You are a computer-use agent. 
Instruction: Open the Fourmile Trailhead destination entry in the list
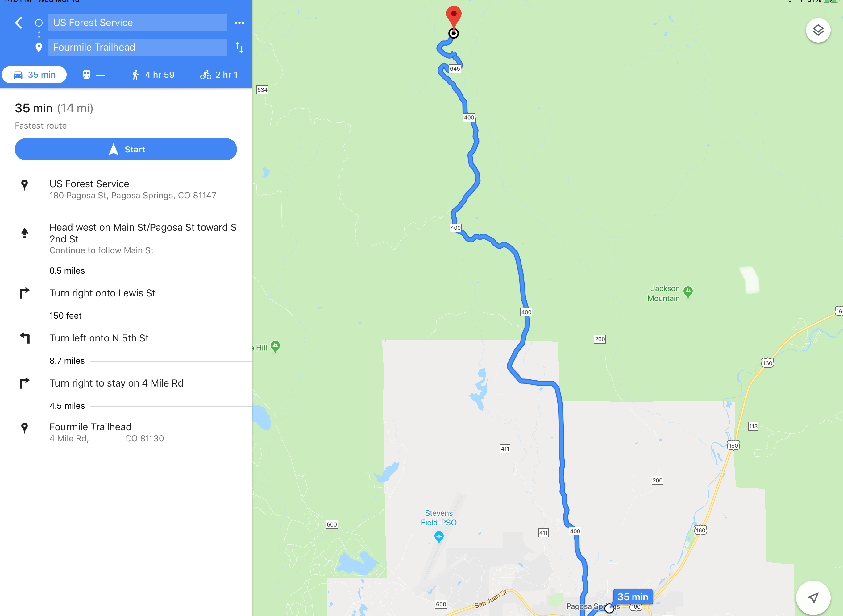click(126, 432)
